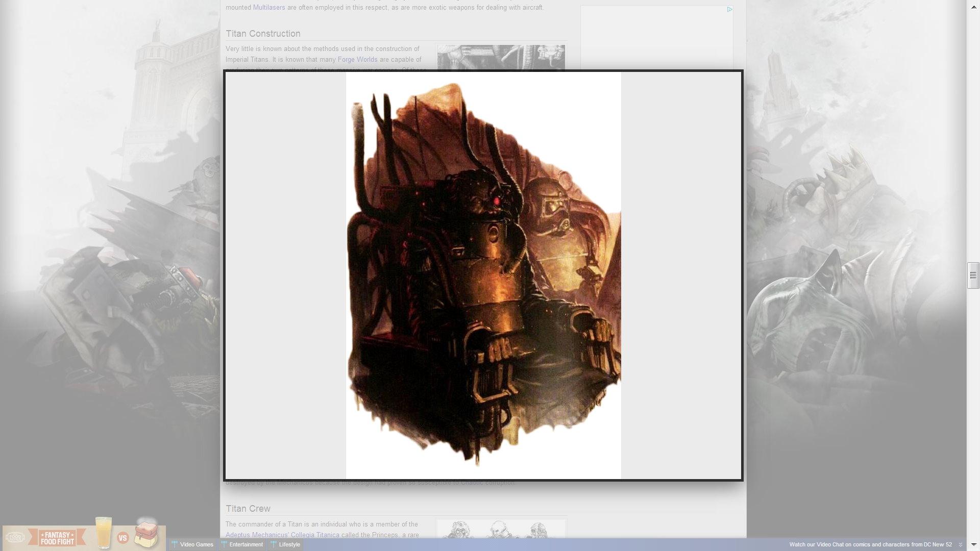Click the AdChoices icon on the sidebar ad
The height and width of the screenshot is (551, 980).
[729, 9]
